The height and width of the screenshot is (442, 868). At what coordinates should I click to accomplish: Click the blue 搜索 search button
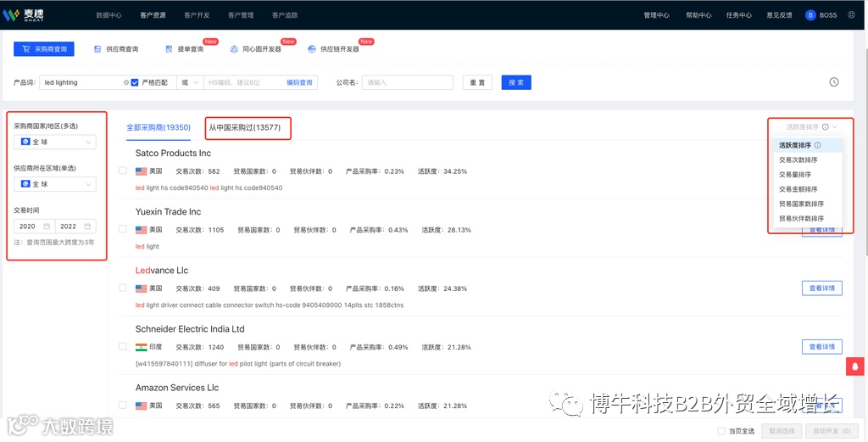point(516,82)
